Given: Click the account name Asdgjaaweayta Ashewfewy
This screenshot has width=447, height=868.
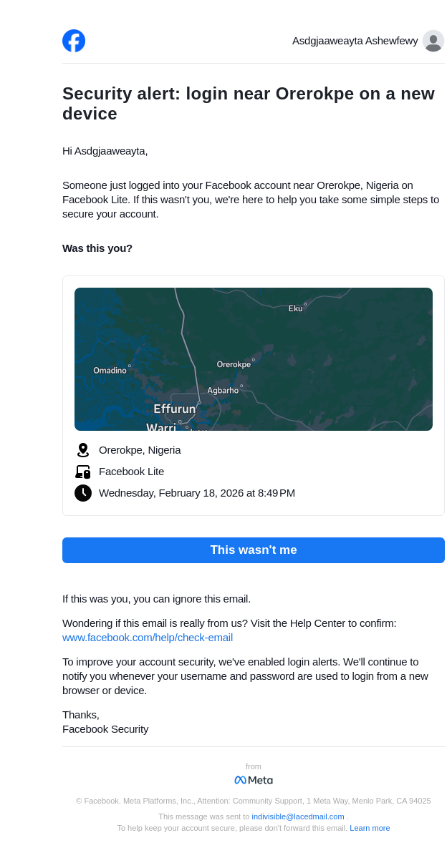Looking at the screenshot, I should click(355, 41).
